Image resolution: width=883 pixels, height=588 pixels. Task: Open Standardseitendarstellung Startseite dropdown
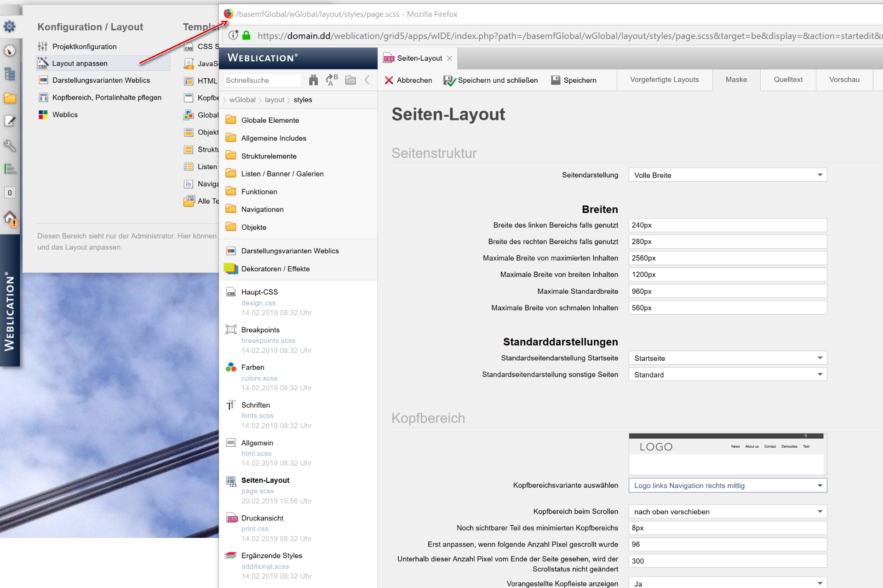728,358
